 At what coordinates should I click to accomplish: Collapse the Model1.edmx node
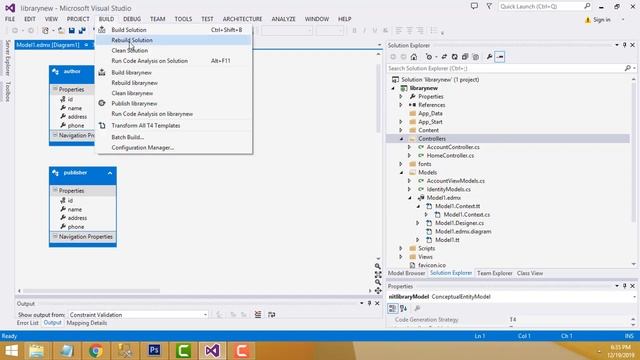coord(410,198)
